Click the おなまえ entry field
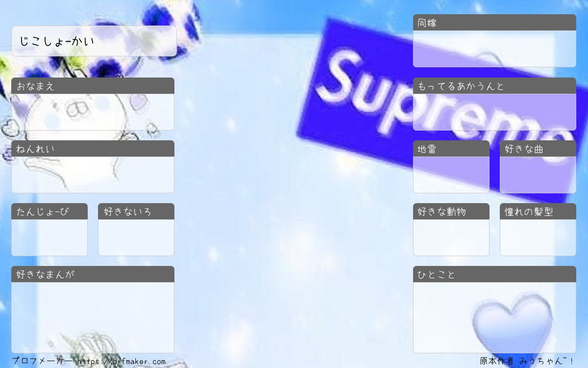The height and width of the screenshot is (368, 588). [x=93, y=112]
